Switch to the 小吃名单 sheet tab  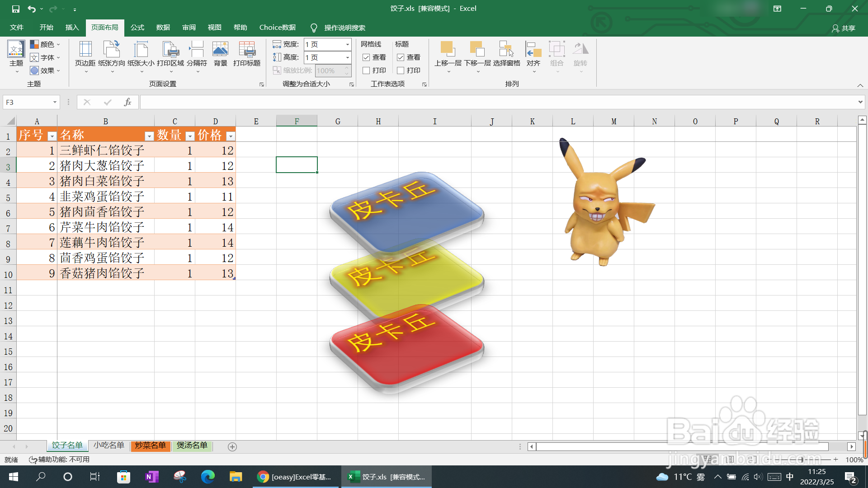tap(109, 446)
